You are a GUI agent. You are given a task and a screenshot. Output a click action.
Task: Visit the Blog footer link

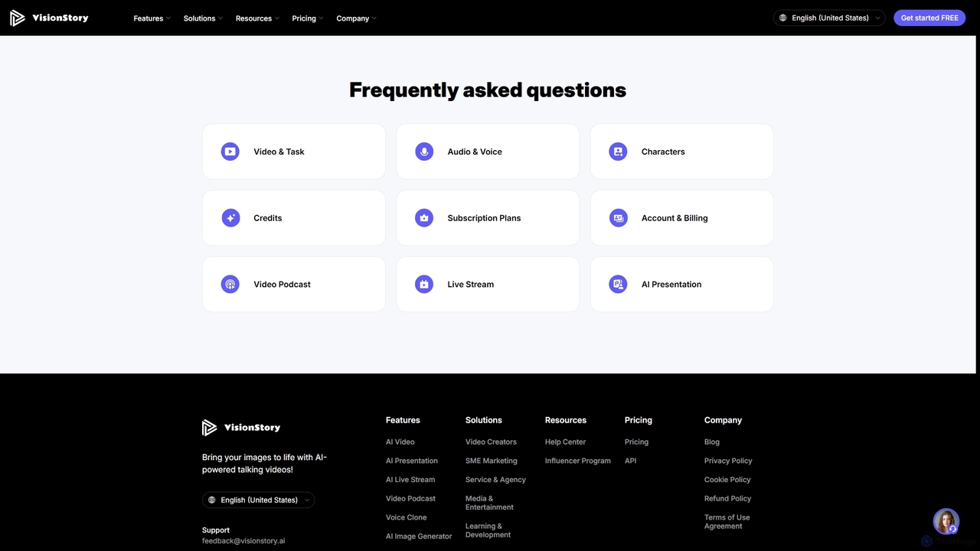pos(712,442)
